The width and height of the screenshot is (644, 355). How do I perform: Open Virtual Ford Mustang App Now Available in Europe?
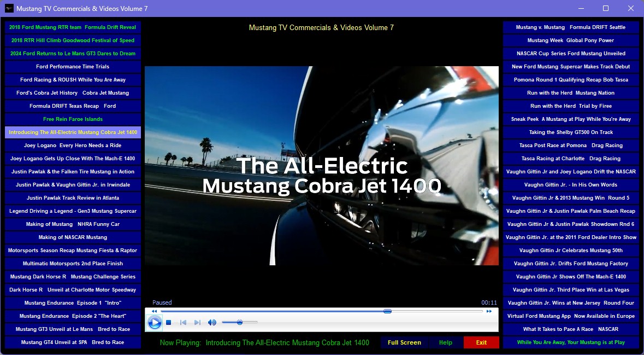click(571, 316)
